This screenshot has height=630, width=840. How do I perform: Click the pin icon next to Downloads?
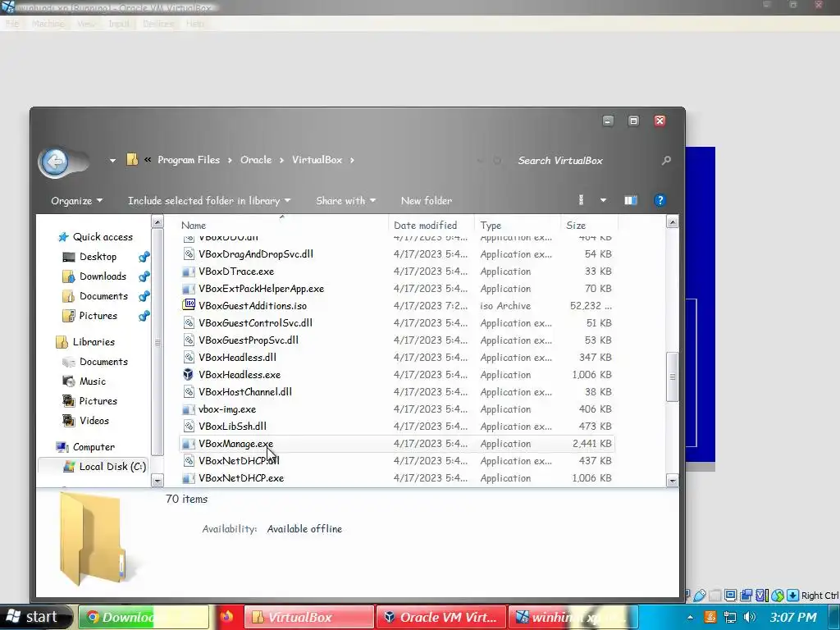tap(144, 277)
